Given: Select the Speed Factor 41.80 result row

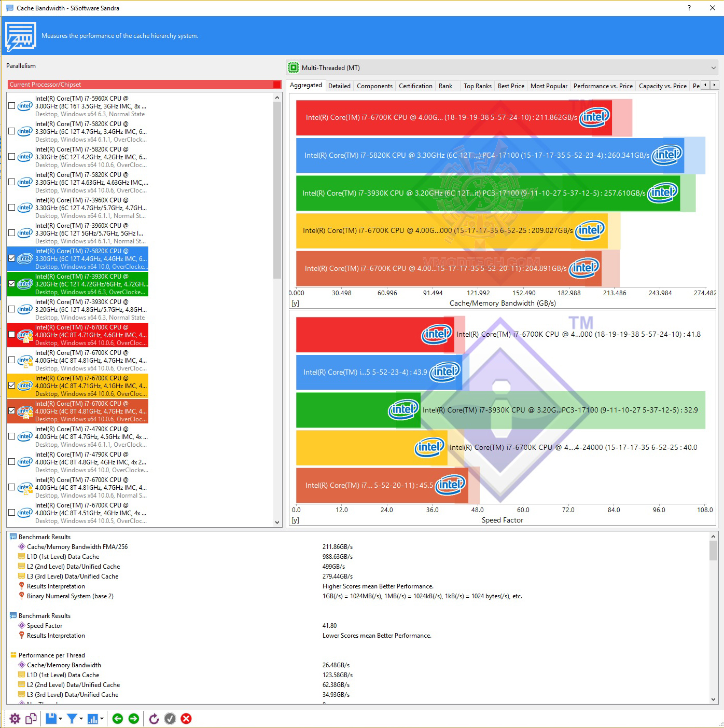Looking at the screenshot, I should click(358, 625).
